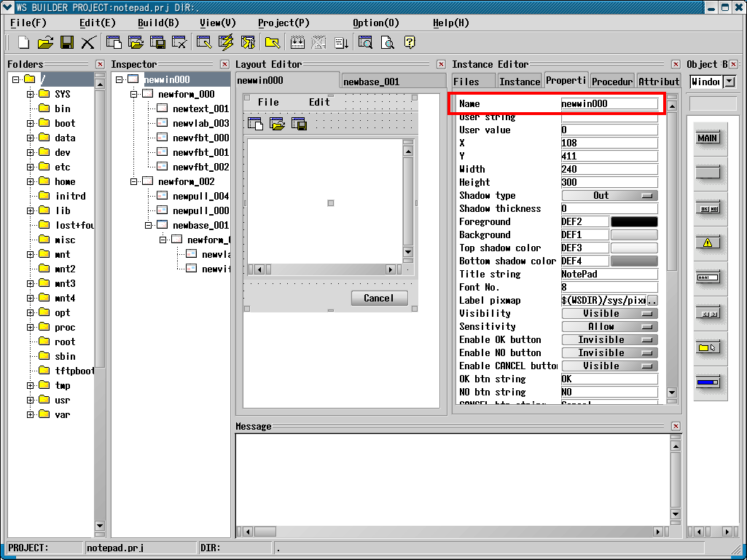Open the Enable OK button option menu
This screenshot has height=560, width=747.
click(x=610, y=340)
